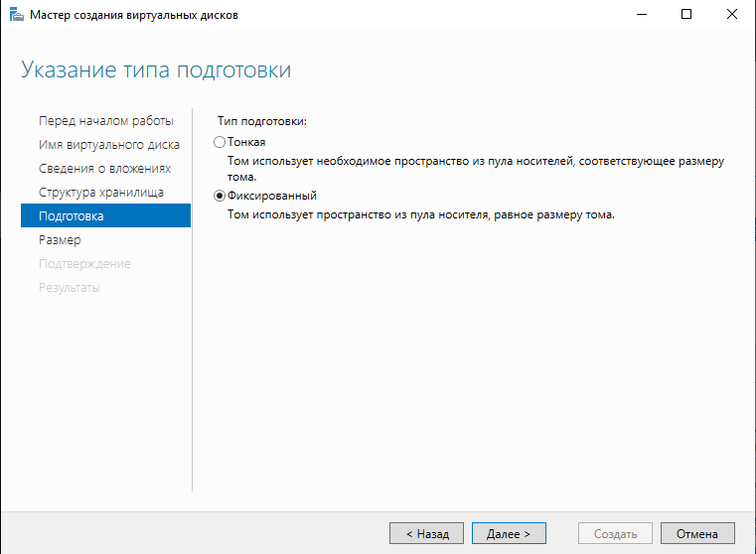
Task: Open the Структура хранилища step
Action: point(101,193)
